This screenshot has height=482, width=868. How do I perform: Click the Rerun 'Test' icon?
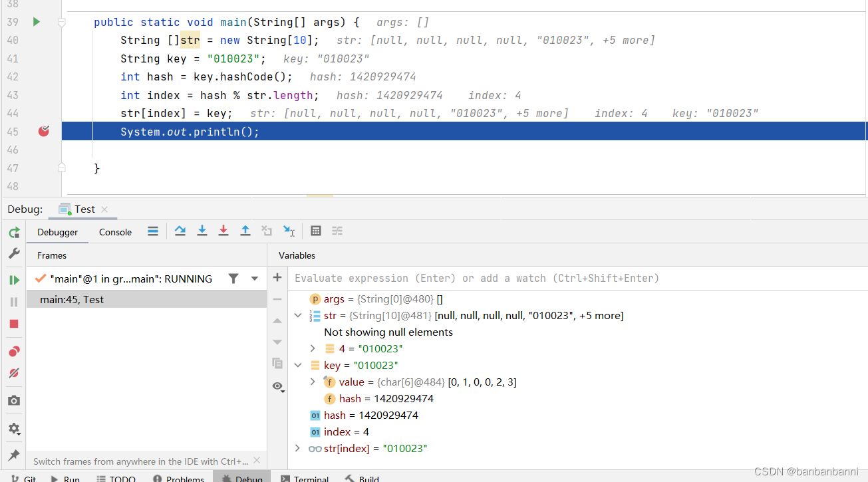(x=14, y=232)
